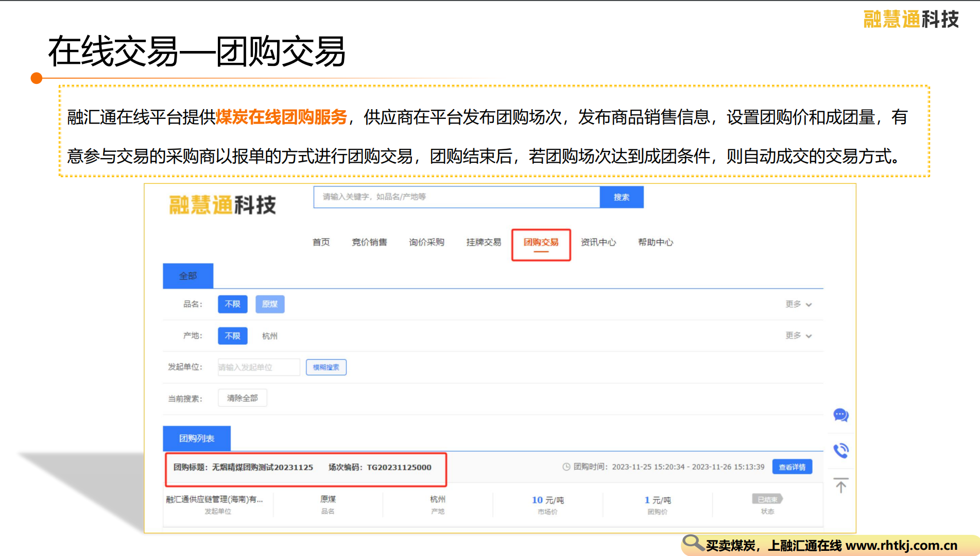Select the 团购交易 menu item
Image resolution: width=980 pixels, height=556 pixels.
coord(541,242)
